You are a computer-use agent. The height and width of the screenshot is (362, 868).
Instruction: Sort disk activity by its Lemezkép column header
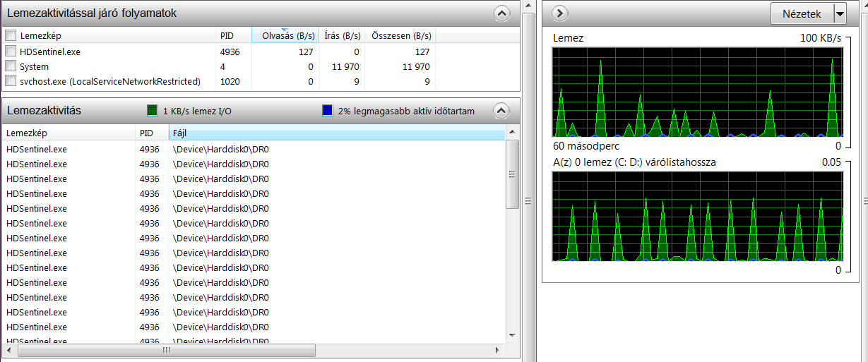tap(69, 133)
